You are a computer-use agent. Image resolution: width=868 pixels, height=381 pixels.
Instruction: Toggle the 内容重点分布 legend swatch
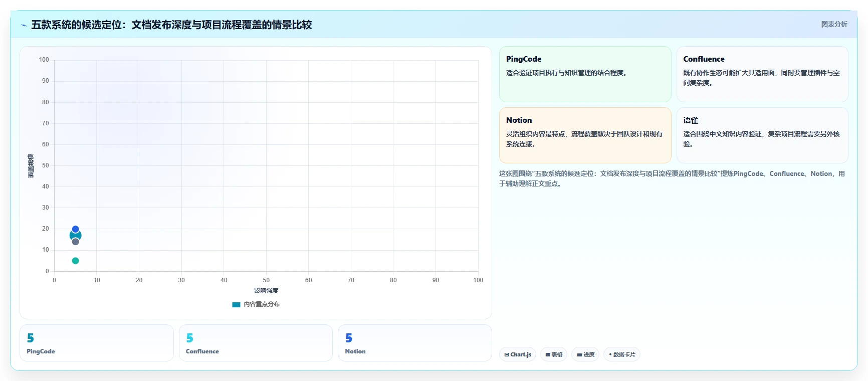236,304
